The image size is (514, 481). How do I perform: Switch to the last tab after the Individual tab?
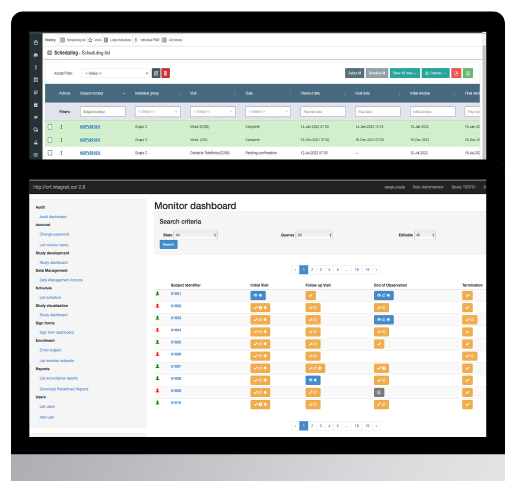click(x=172, y=40)
